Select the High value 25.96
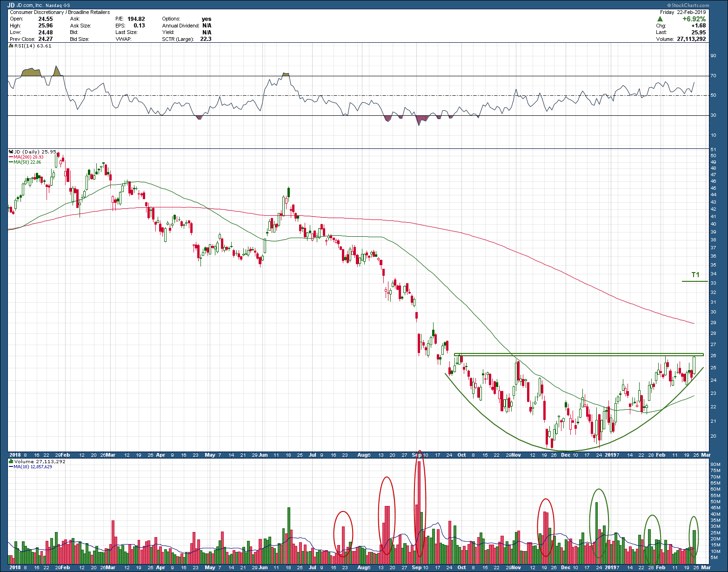This screenshot has height=572, width=728. click(46, 26)
